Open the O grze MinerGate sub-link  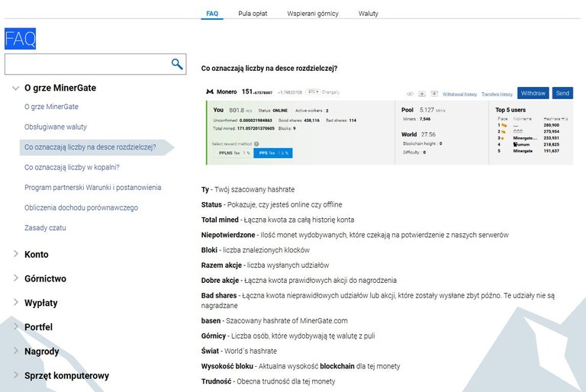tap(51, 107)
